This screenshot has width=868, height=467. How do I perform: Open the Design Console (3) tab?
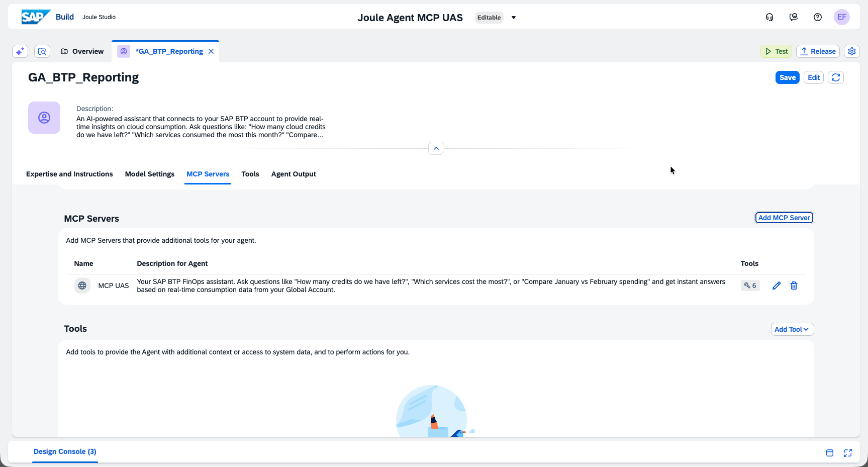(x=65, y=451)
